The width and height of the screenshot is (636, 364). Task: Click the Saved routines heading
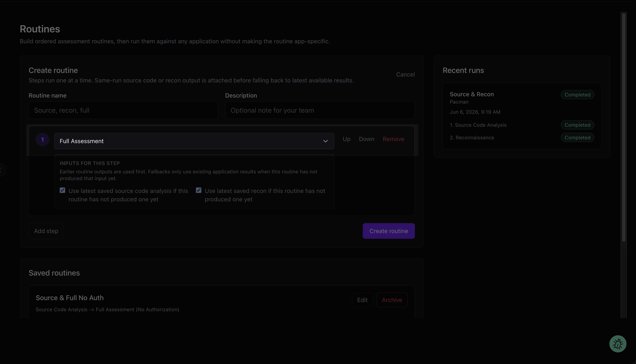pos(54,273)
